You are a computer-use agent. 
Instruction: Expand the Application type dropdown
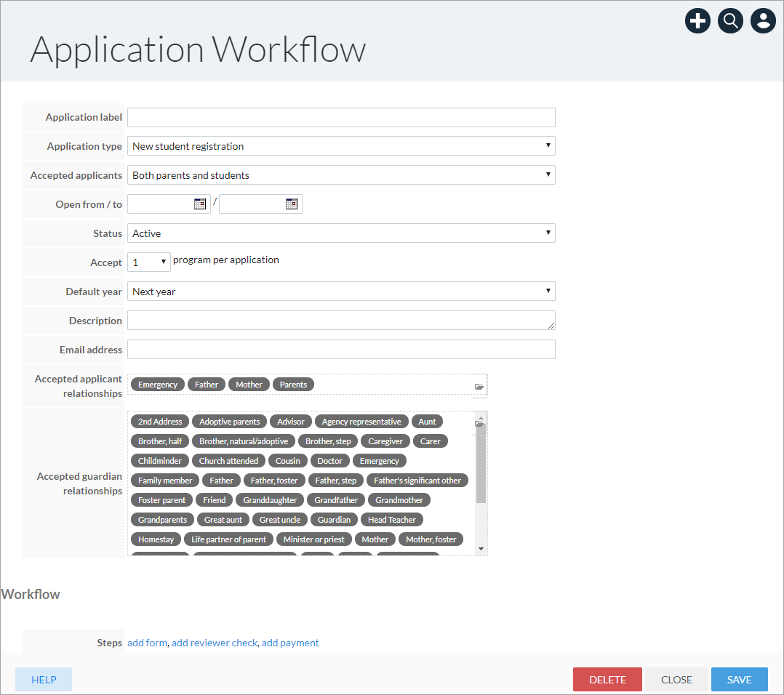[x=341, y=146]
